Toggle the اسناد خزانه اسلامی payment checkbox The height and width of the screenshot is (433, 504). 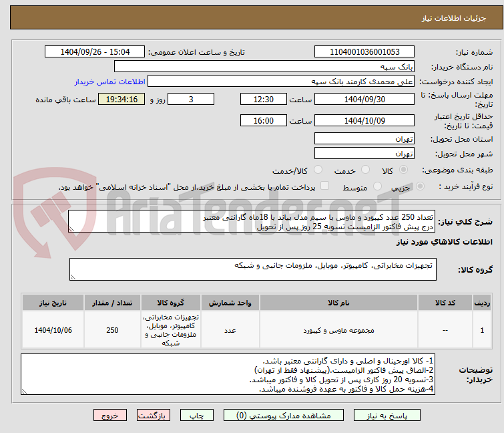(x=325, y=186)
